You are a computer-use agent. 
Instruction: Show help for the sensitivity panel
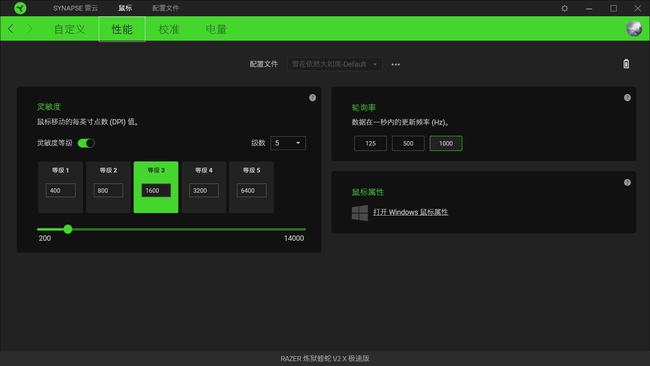313,98
